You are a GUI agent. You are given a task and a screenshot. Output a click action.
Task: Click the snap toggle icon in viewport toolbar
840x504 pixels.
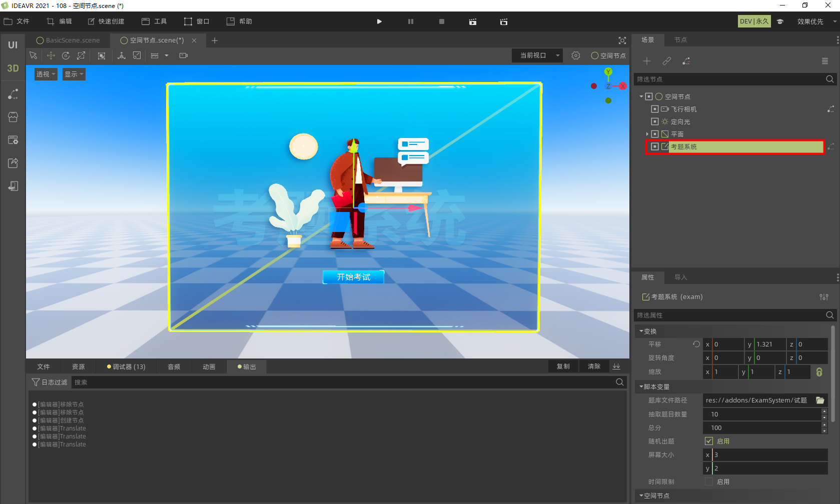(x=137, y=55)
